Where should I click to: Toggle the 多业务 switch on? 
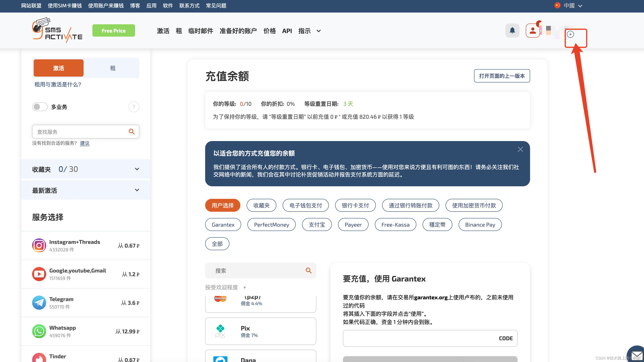tap(40, 107)
